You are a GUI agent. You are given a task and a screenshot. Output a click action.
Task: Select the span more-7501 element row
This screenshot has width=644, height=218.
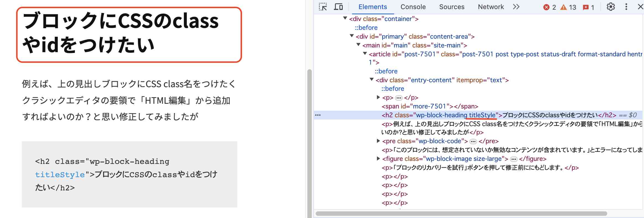point(430,106)
